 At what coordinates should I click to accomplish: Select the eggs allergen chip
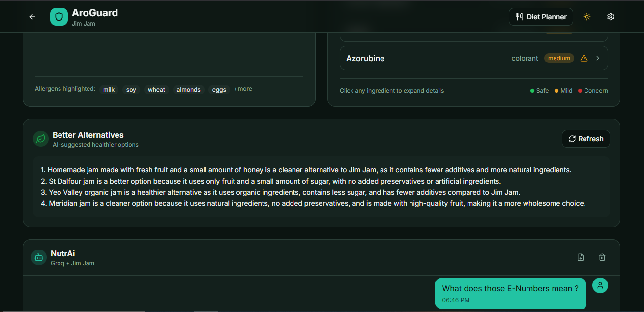(x=219, y=89)
